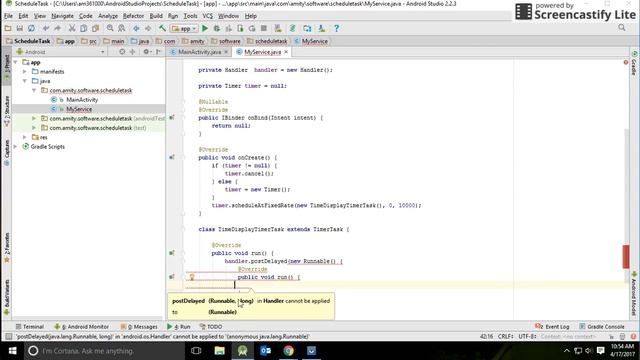Click the Make Project hammer icon
Screen dimensions: 640x360
[x=162, y=28]
